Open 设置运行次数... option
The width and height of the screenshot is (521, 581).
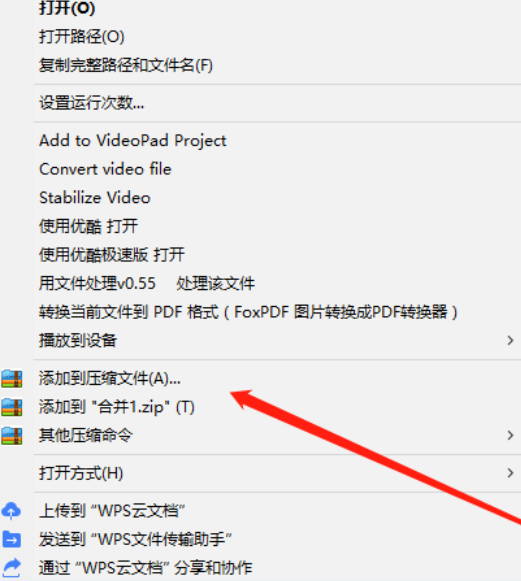pos(92,103)
